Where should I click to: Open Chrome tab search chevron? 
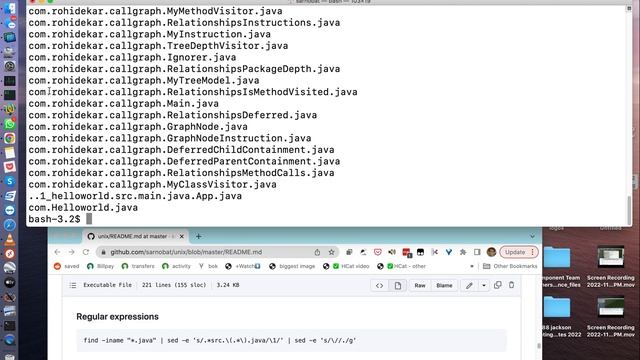tap(532, 236)
